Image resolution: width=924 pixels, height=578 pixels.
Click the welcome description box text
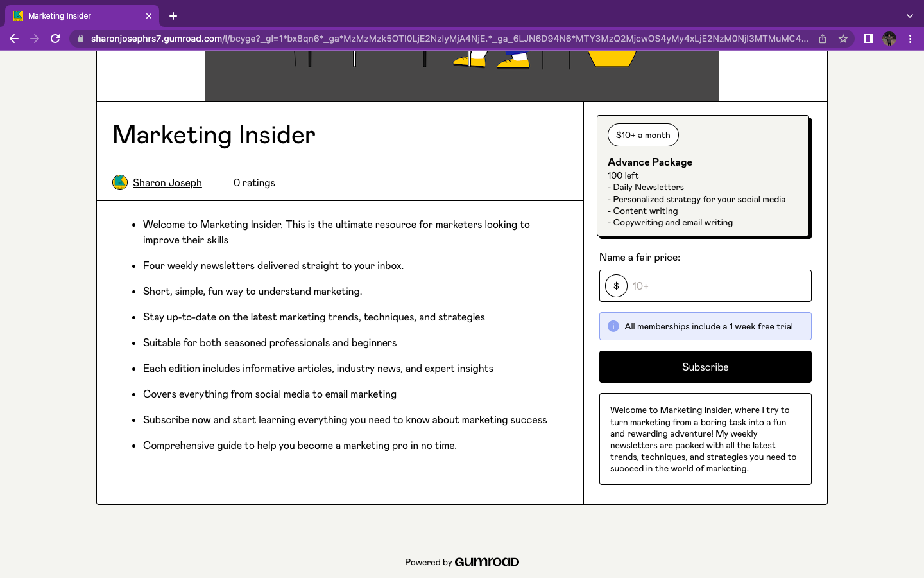click(x=705, y=439)
